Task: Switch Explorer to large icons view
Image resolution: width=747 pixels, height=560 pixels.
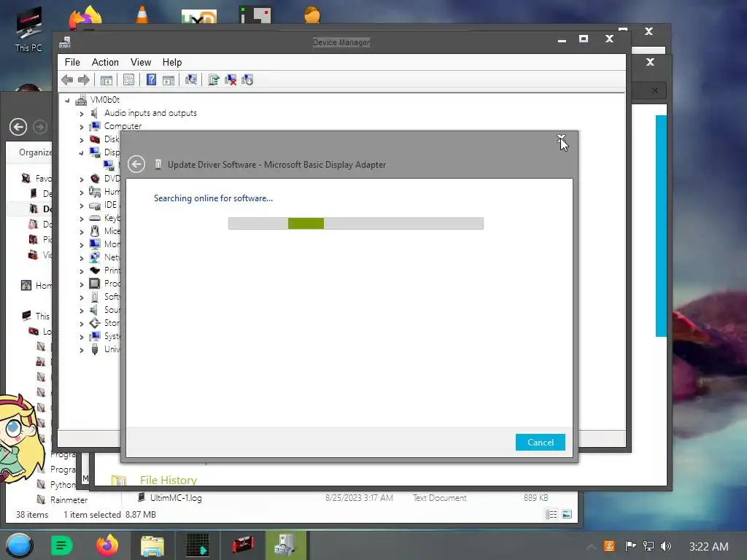Action: tap(567, 514)
